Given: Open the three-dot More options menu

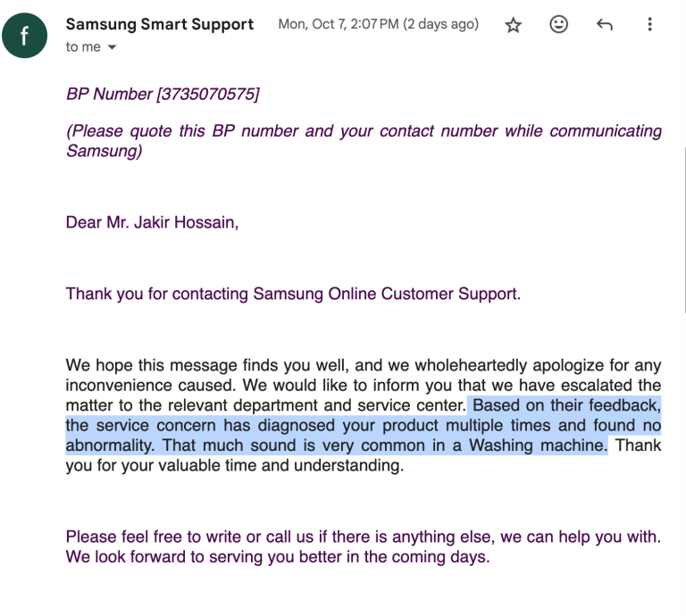Looking at the screenshot, I should 650,25.
